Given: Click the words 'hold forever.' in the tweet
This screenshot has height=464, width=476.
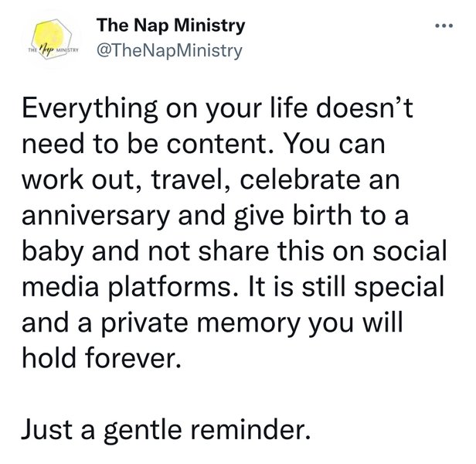Looking at the screenshot, I should point(101,357).
